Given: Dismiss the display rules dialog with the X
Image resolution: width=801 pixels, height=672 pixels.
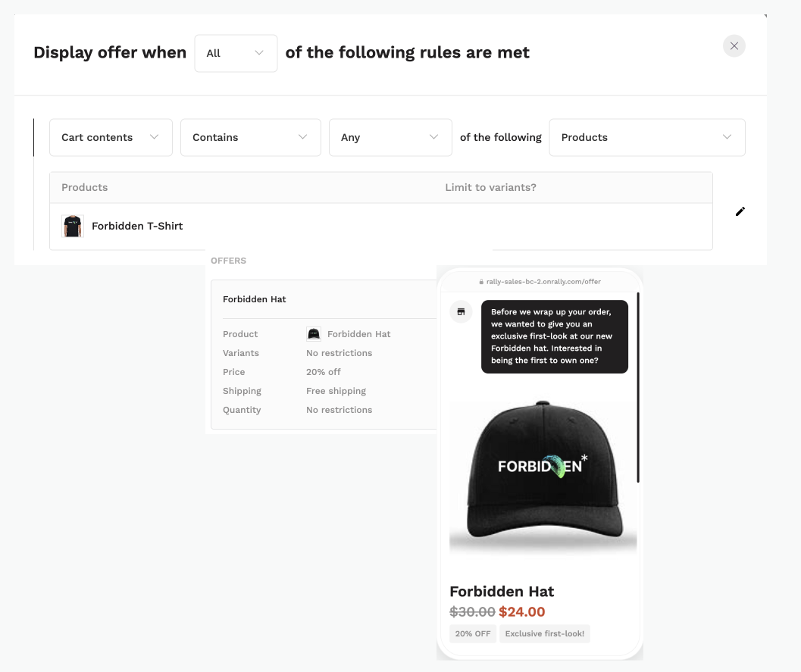Looking at the screenshot, I should 734,45.
